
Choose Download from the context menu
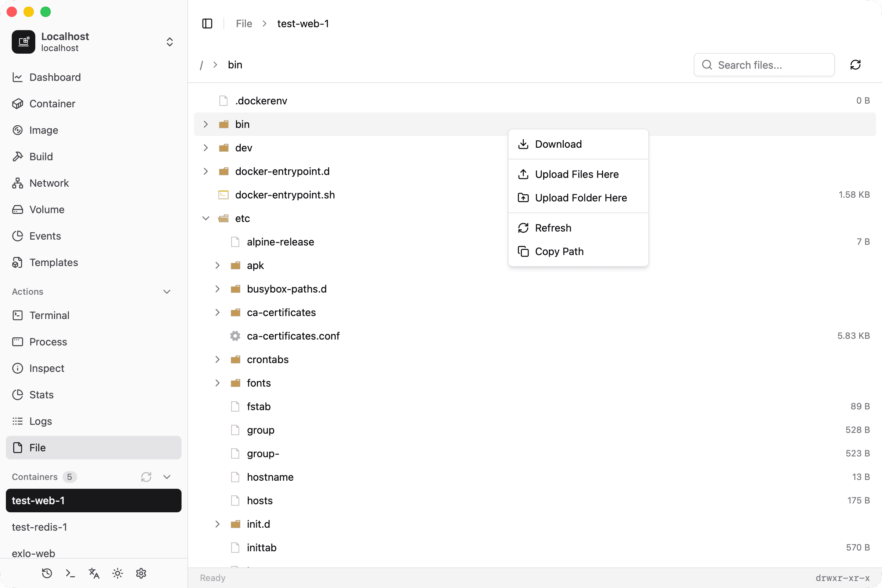click(x=558, y=144)
